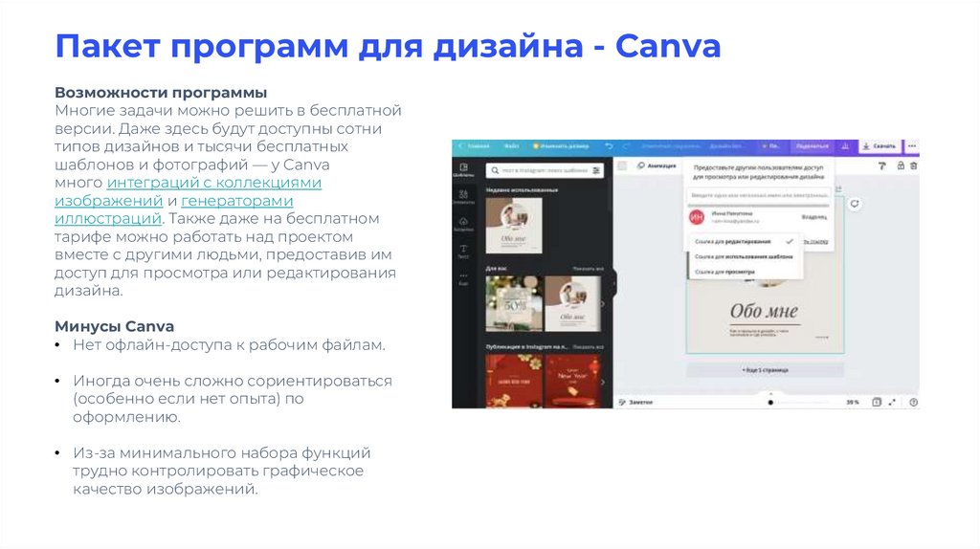The image size is (980, 549).
Task: Open the help question mark icon
Action: click(913, 403)
